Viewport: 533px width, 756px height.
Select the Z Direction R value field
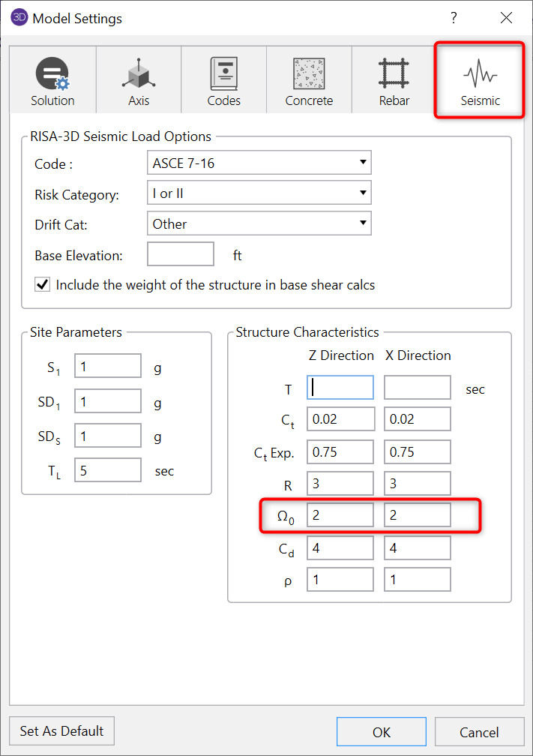click(x=340, y=484)
